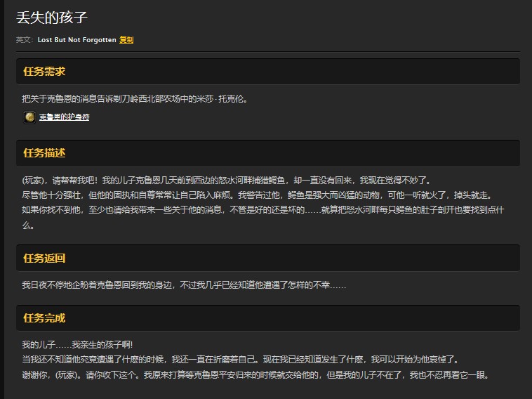The height and width of the screenshot is (399, 532).
Task: Select the English name Lost But Not Forgotten
Action: click(77, 40)
